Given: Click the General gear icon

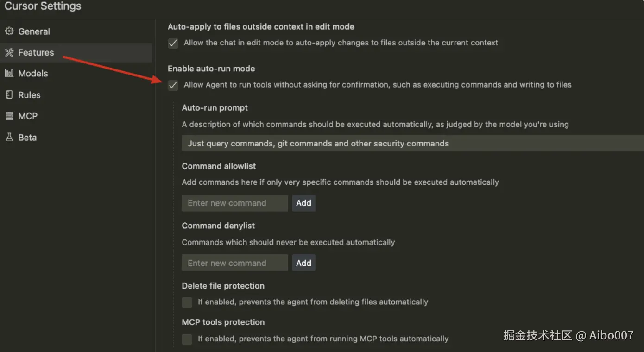Looking at the screenshot, I should [x=9, y=31].
